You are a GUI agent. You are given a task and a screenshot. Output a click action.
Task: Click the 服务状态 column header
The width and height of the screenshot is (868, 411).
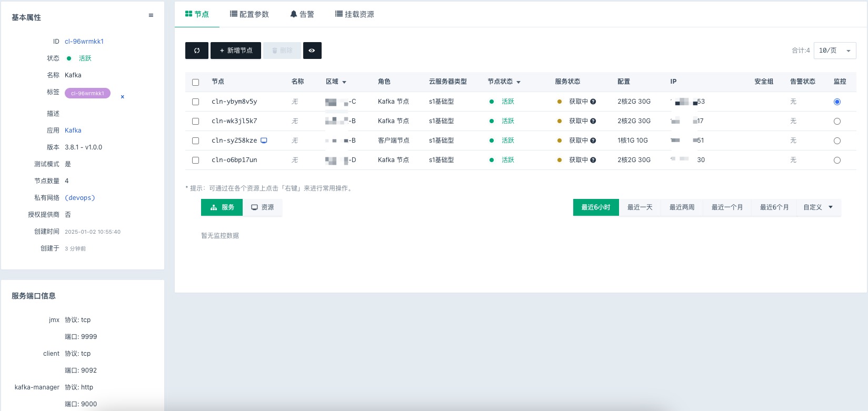(x=567, y=82)
